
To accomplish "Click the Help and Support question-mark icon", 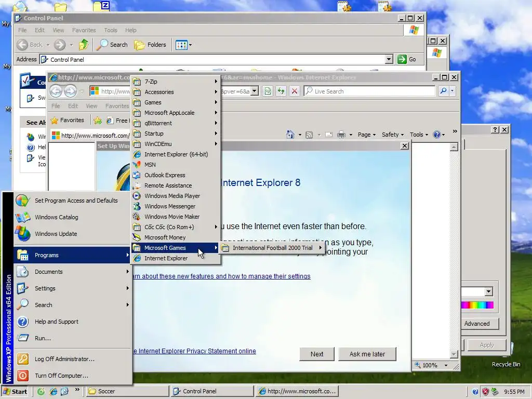I will [23, 322].
